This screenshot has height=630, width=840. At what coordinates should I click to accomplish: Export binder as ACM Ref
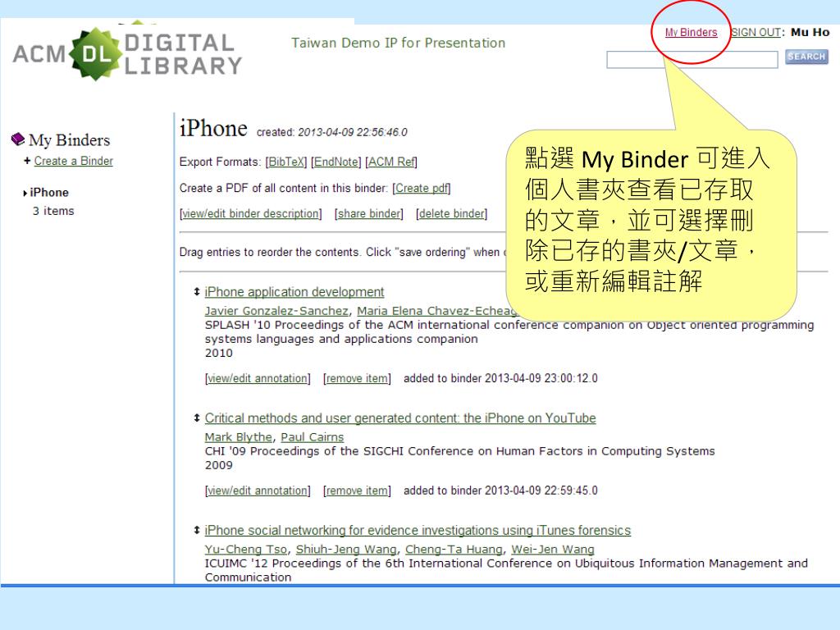391,162
